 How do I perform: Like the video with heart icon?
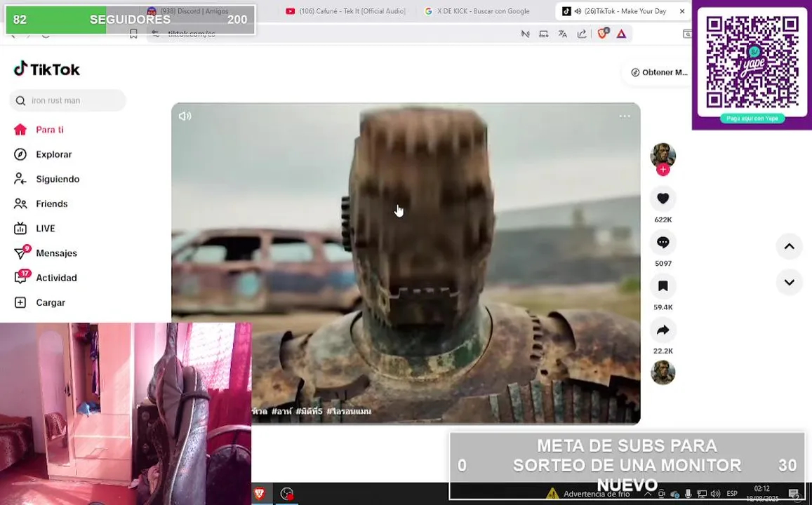(663, 198)
